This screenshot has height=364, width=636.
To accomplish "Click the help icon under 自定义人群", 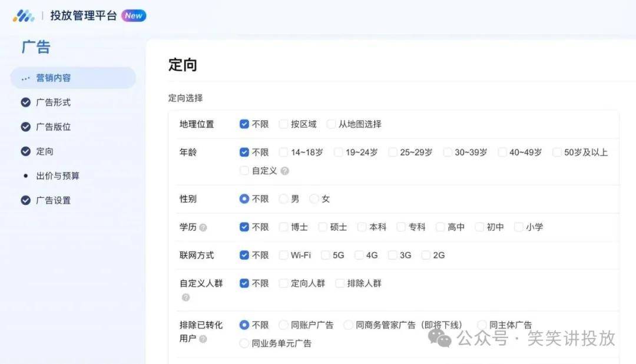I will [x=185, y=297].
